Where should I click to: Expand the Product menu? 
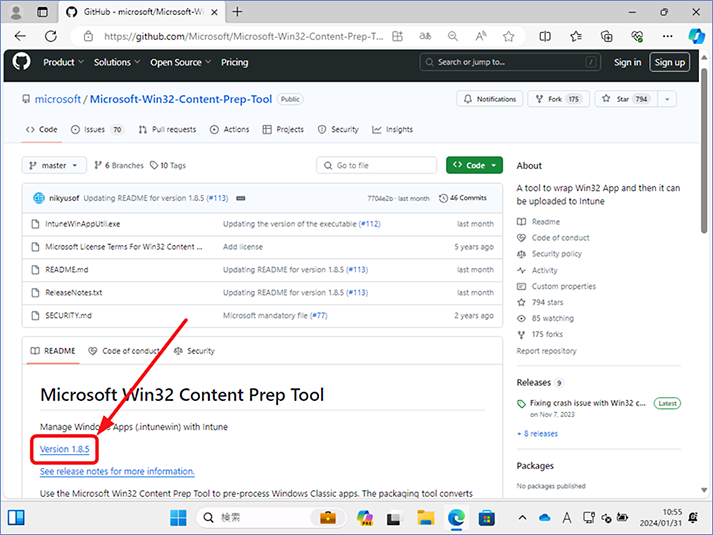click(63, 62)
